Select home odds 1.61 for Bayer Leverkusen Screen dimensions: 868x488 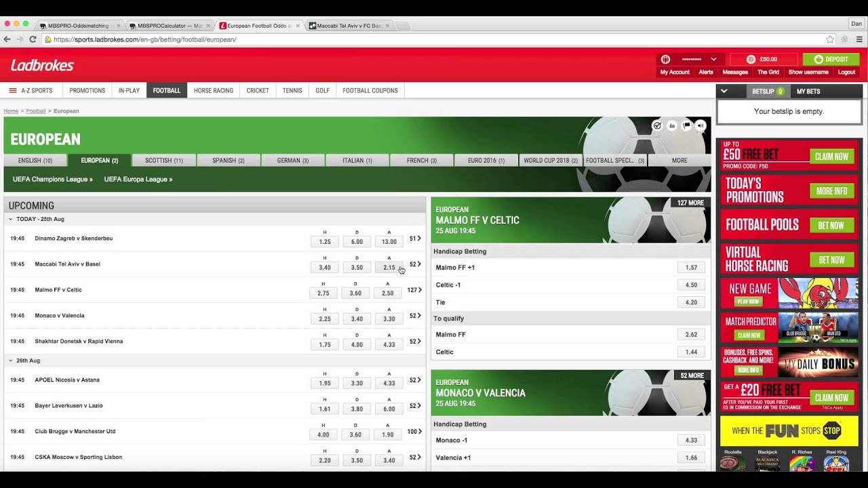pos(324,409)
